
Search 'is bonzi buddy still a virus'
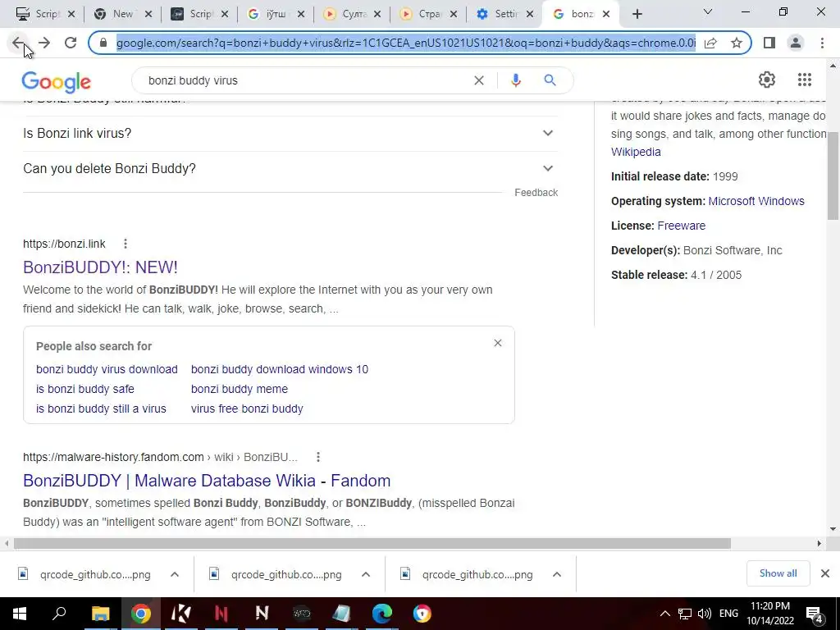tap(101, 409)
